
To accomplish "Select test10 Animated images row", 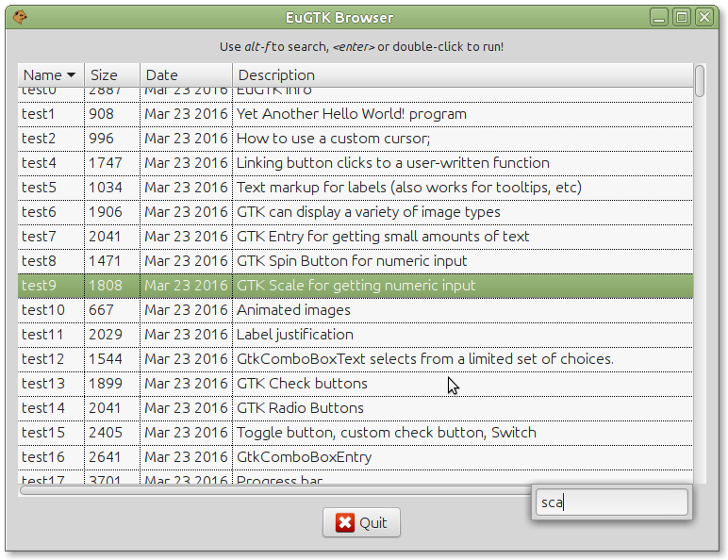I will 293,310.
